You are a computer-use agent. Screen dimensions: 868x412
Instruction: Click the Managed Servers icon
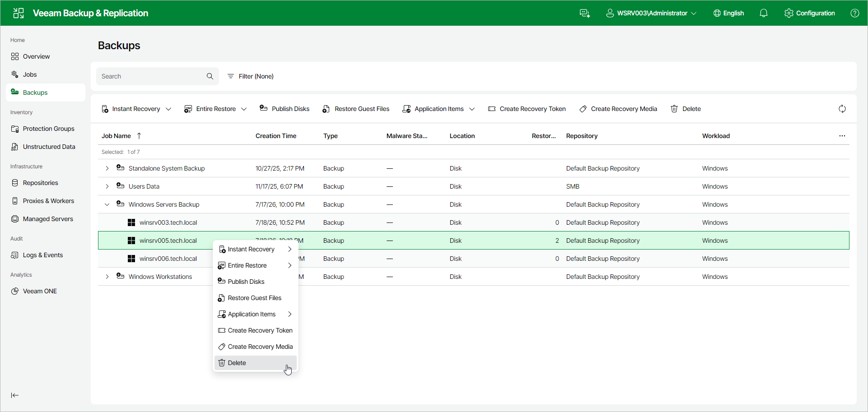15,219
